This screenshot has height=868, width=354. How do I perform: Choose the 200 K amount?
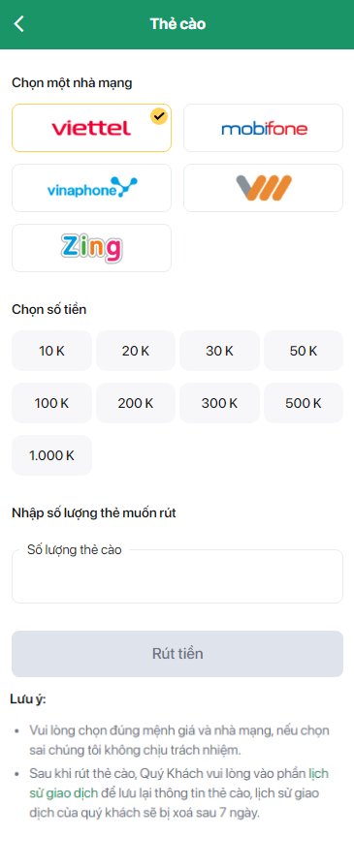tap(136, 403)
